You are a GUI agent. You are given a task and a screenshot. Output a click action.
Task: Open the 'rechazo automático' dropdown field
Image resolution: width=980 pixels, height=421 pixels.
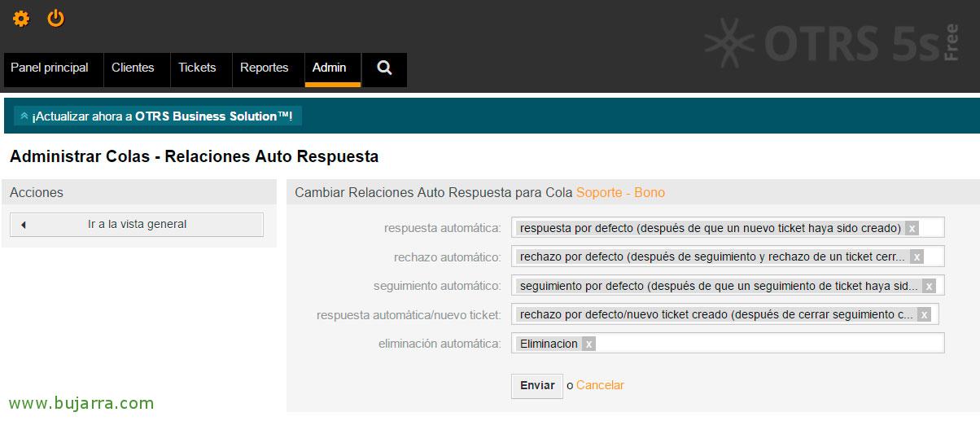click(x=934, y=257)
